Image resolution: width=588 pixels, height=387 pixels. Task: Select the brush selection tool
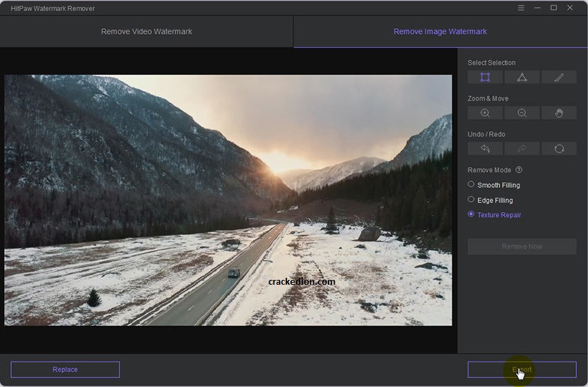559,77
